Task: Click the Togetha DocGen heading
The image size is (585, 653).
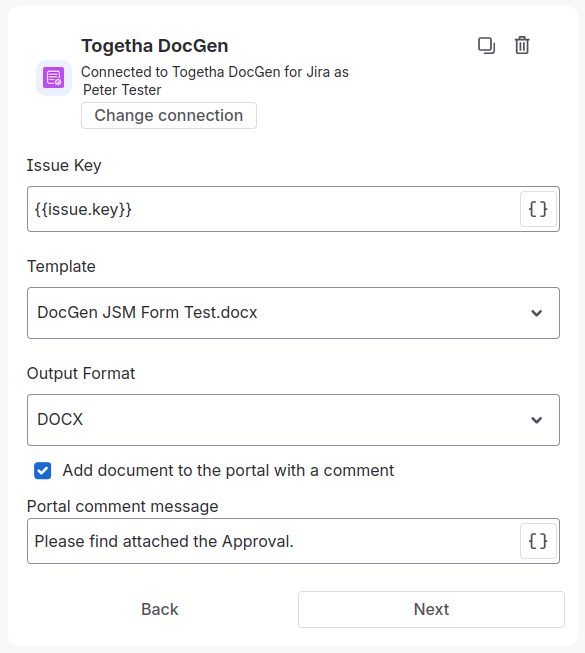Action: 154,46
